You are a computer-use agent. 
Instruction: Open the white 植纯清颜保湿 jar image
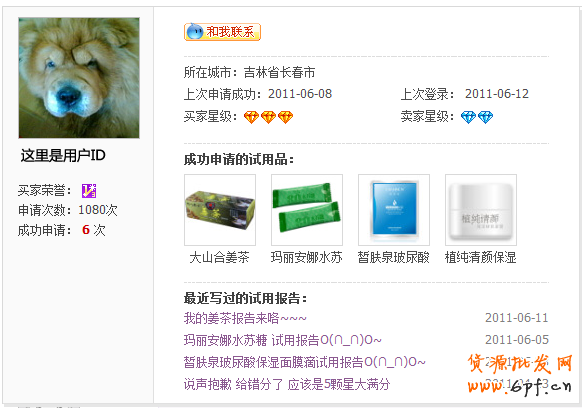click(x=481, y=210)
